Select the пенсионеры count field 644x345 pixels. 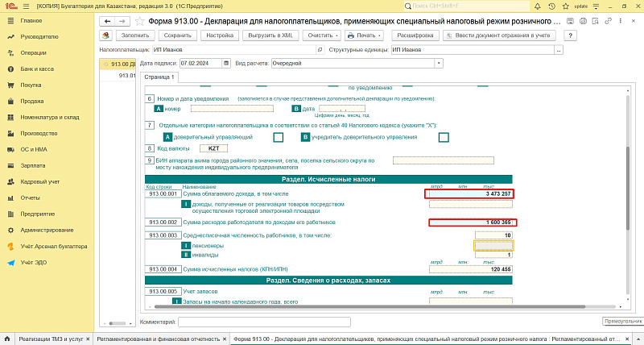click(x=493, y=245)
